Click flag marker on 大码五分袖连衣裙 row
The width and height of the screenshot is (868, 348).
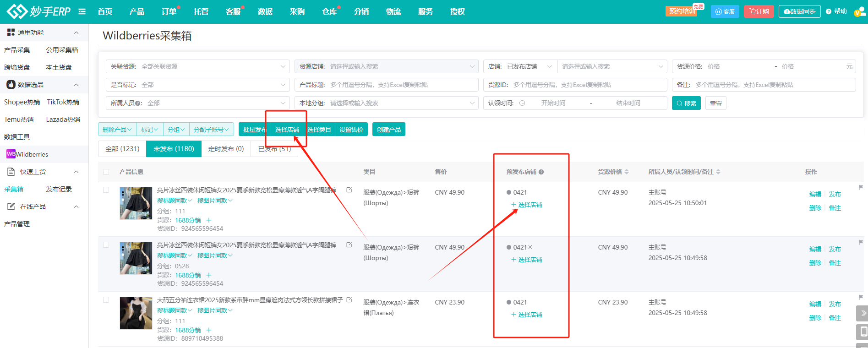pyautogui.click(x=861, y=297)
